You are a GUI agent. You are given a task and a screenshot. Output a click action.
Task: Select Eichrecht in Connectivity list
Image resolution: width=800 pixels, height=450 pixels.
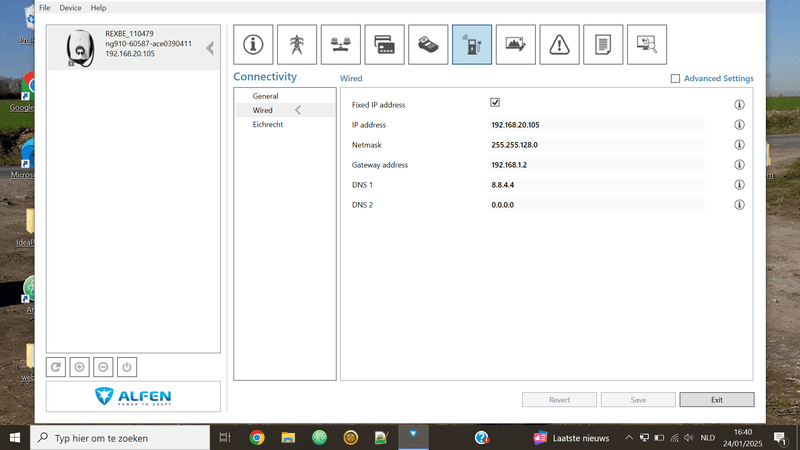[x=285, y=124]
